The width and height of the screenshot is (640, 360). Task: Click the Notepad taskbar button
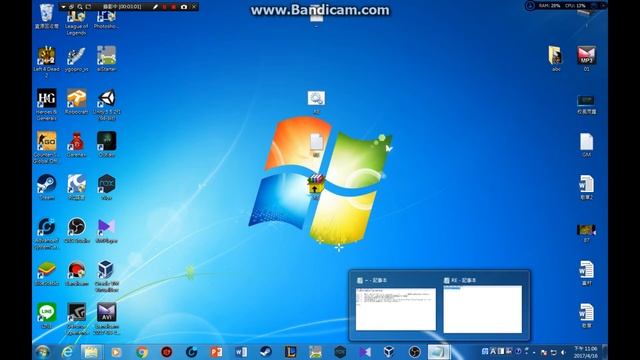pyautogui.click(x=438, y=352)
